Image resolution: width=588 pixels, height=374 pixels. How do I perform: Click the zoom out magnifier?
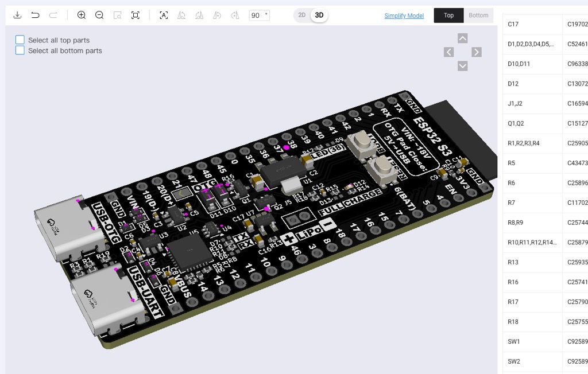coord(99,15)
